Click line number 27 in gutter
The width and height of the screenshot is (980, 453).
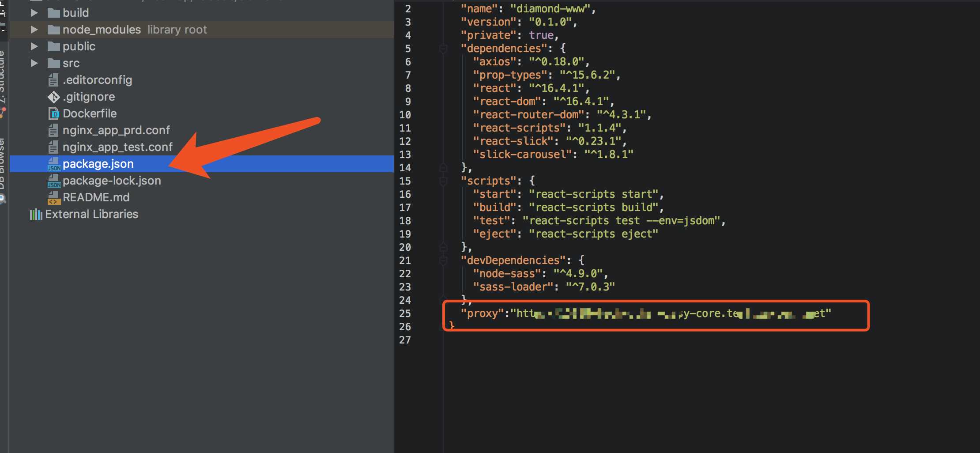point(405,340)
